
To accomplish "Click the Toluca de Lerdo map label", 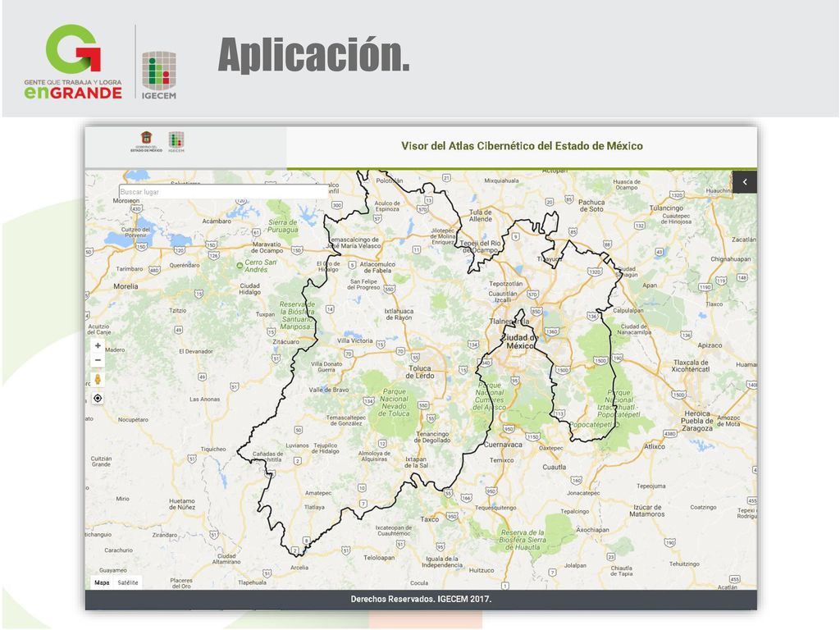I will click(419, 372).
